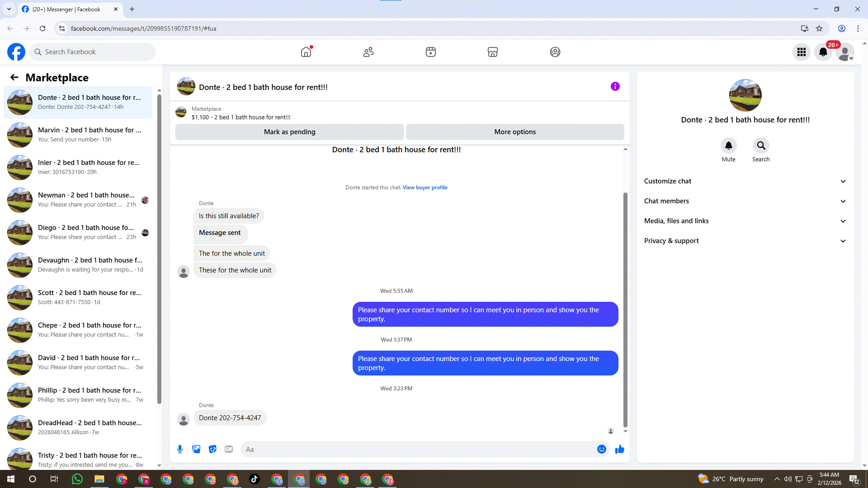This screenshot has width=868, height=488.
Task: Open Scott conversation in chat list
Action: pos(79,297)
